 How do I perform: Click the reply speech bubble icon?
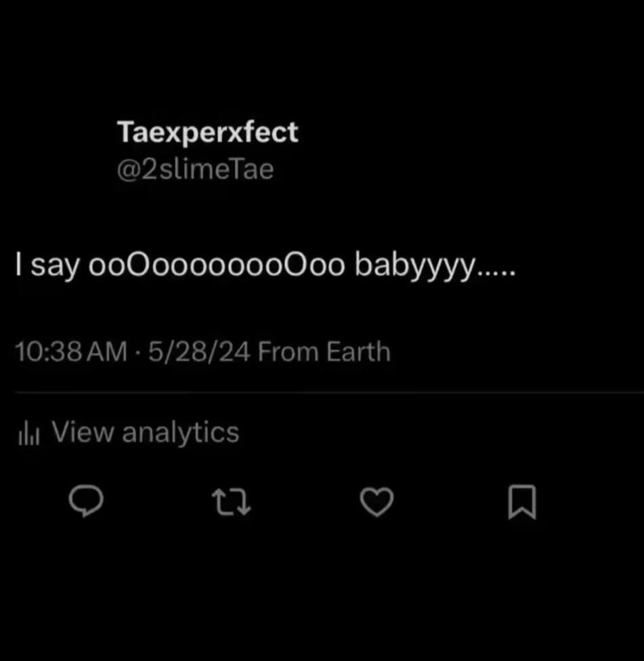[x=87, y=503]
